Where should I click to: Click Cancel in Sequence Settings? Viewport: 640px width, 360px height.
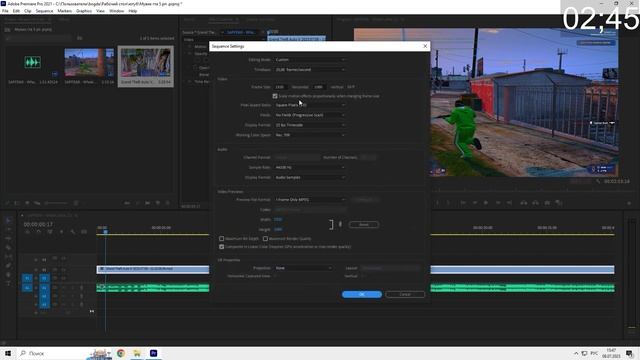pyautogui.click(x=405, y=294)
